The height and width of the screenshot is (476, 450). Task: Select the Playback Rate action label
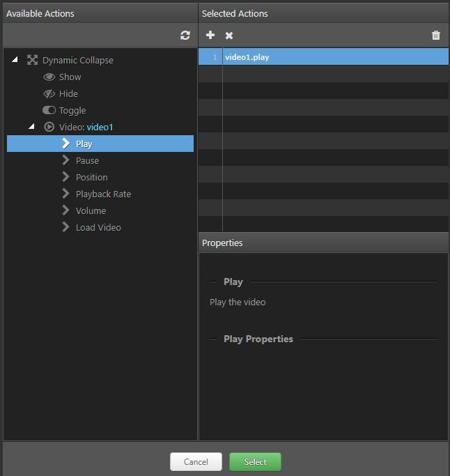point(104,194)
